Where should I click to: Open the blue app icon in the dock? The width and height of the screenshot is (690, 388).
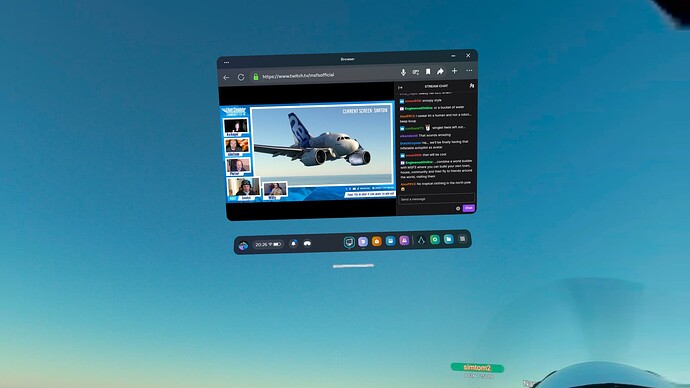click(390, 241)
